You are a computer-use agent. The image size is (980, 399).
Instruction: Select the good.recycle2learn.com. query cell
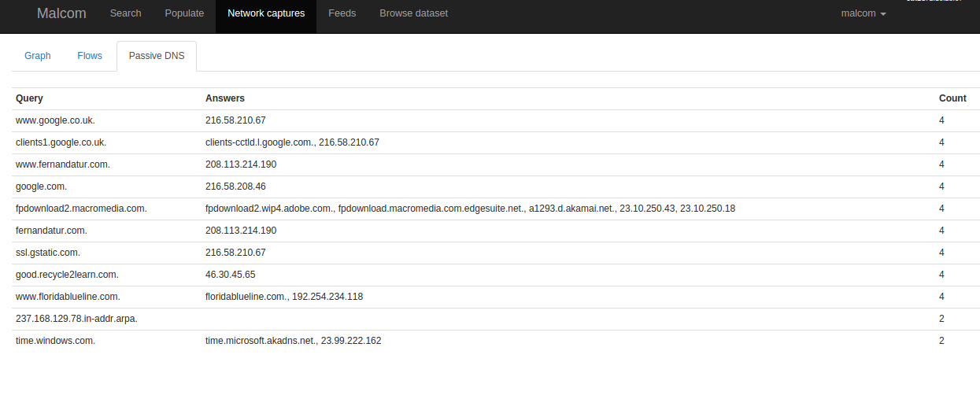click(67, 275)
